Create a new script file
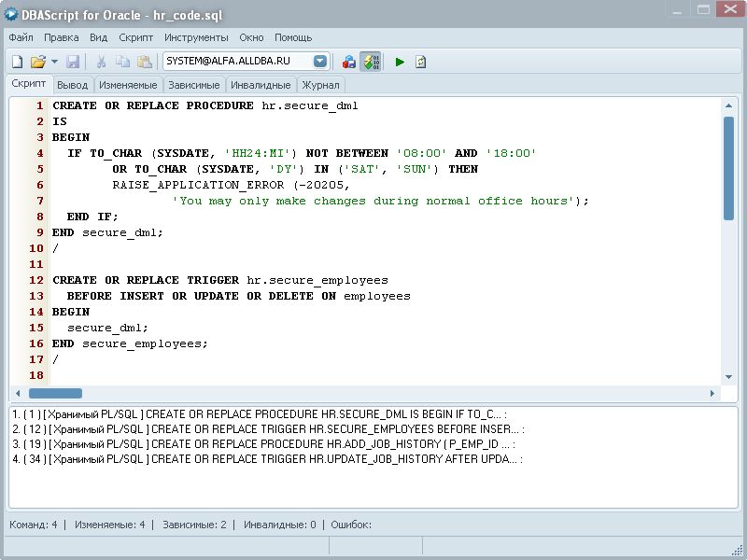 (17, 62)
